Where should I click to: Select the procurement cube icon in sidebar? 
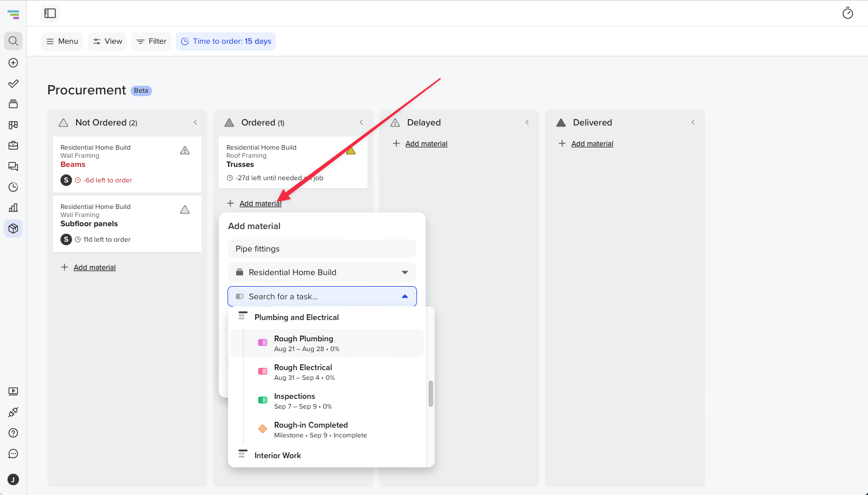click(x=13, y=229)
